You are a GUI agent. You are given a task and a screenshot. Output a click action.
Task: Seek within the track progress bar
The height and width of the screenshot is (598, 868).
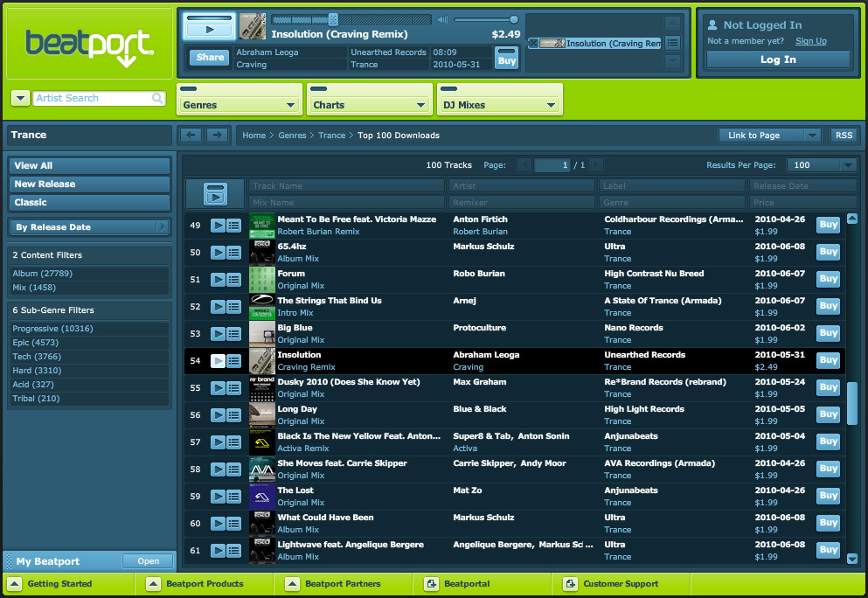tap(351, 20)
